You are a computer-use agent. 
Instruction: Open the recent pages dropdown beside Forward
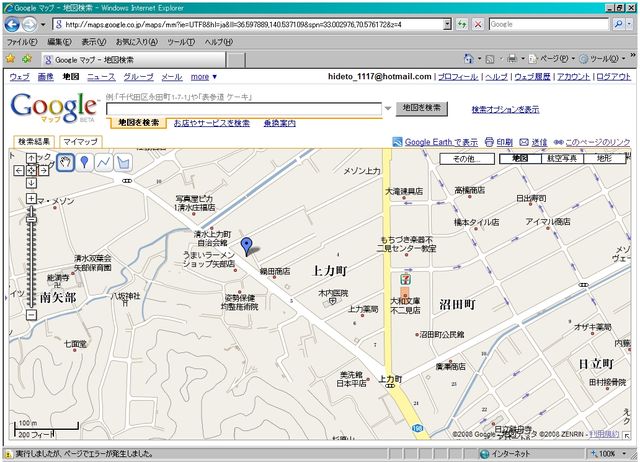click(x=43, y=24)
